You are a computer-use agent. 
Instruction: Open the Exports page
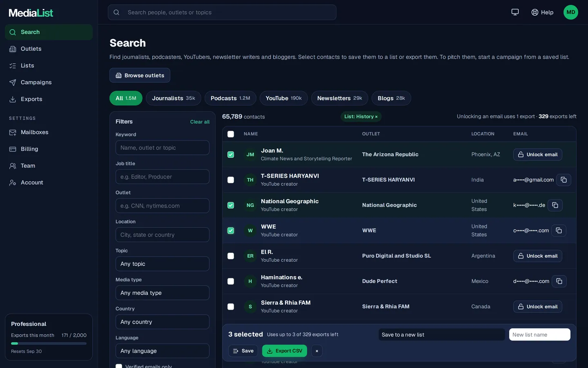[49, 99]
